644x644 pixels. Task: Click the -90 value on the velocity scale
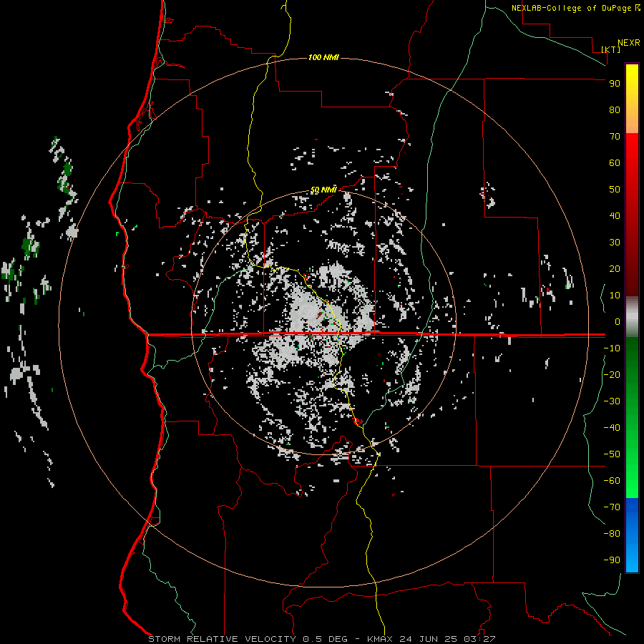click(x=612, y=560)
